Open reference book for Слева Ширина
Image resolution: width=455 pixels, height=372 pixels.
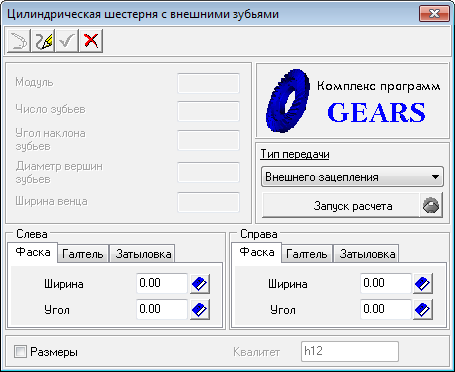tap(200, 284)
